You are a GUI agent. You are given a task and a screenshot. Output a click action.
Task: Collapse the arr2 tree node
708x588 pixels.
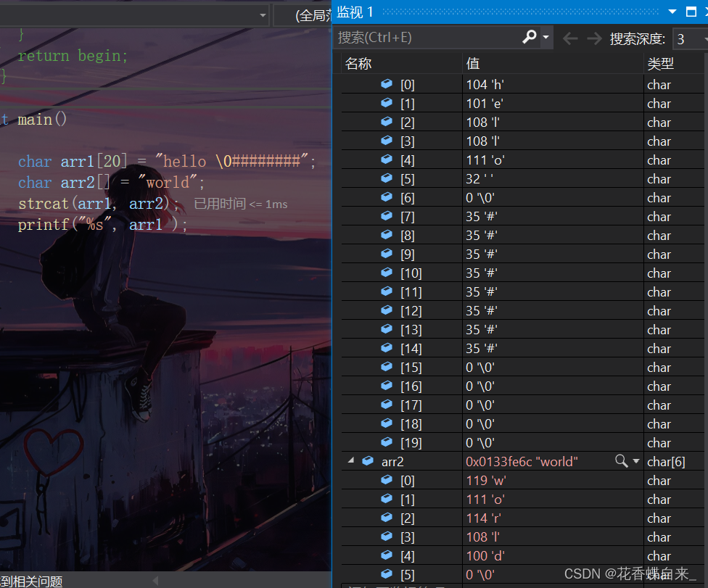[x=351, y=460]
